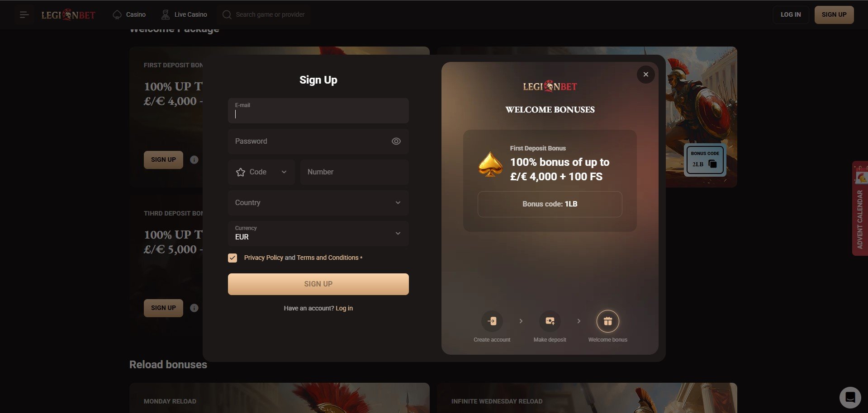Image resolution: width=868 pixels, height=413 pixels.
Task: Focus the phone Number field
Action: [355, 172]
